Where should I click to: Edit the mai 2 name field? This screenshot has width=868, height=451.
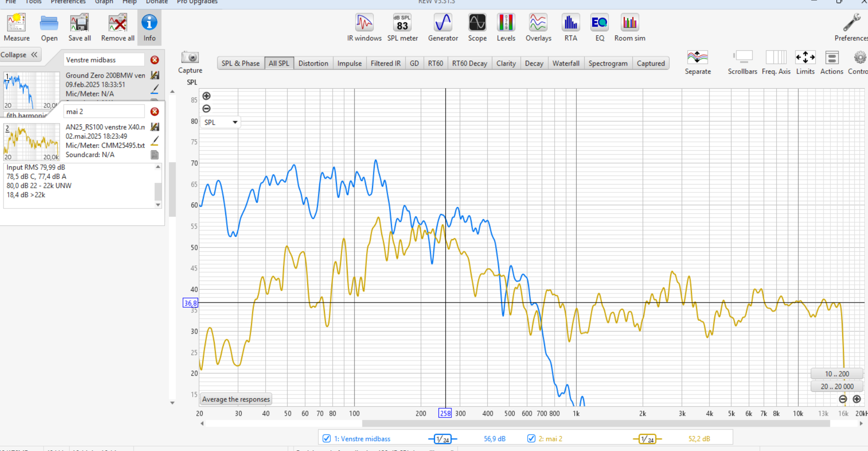104,112
